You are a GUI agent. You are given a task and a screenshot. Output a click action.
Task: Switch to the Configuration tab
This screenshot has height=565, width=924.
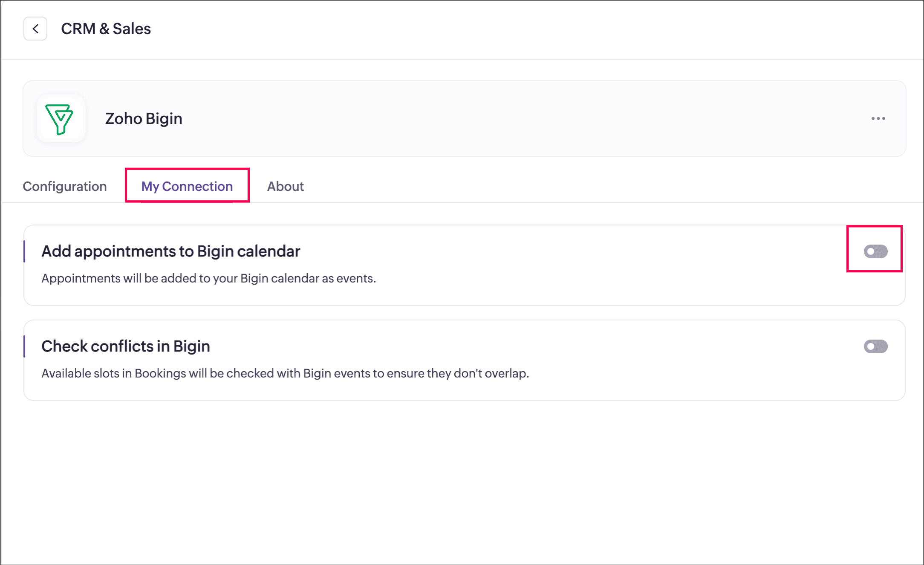[x=65, y=186]
